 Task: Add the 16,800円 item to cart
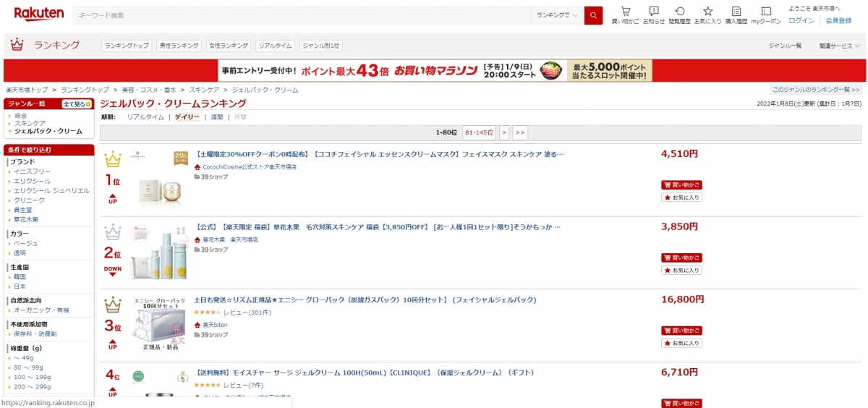click(681, 331)
